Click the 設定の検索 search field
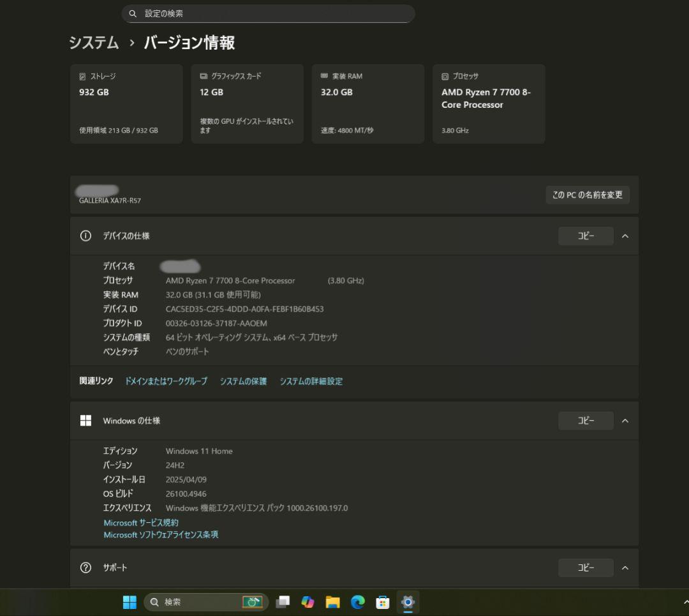Image resolution: width=689 pixels, height=616 pixels. point(268,13)
